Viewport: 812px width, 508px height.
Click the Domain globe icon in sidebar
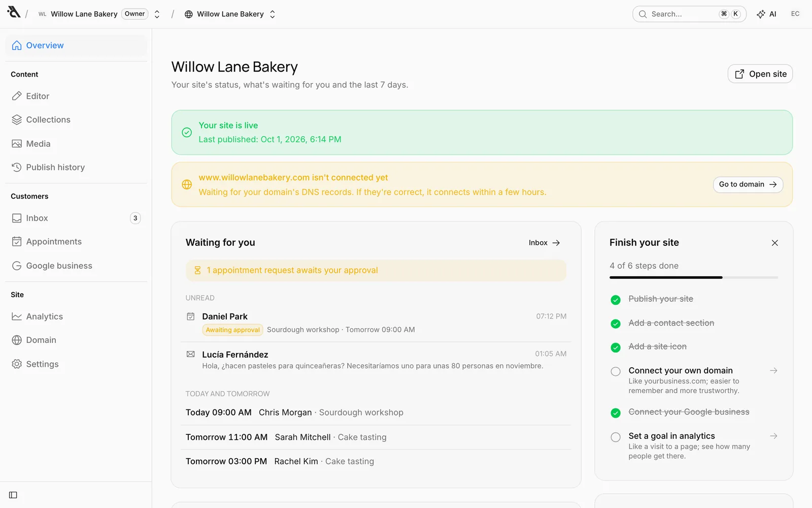click(17, 340)
